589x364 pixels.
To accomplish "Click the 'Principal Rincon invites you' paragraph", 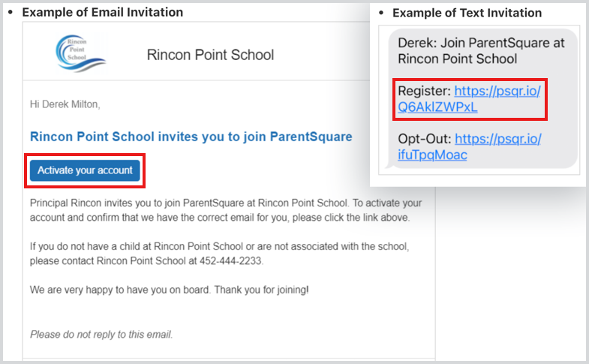I will pyautogui.click(x=226, y=210).
